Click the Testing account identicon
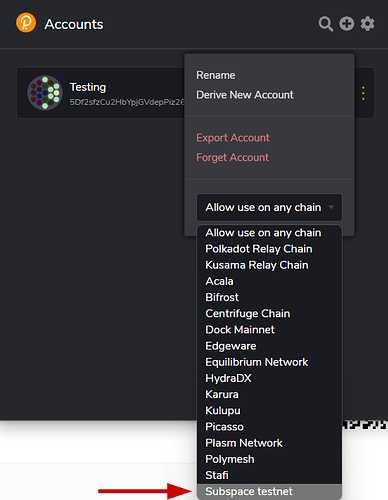Screen dimensions: 388x500 pos(45,93)
